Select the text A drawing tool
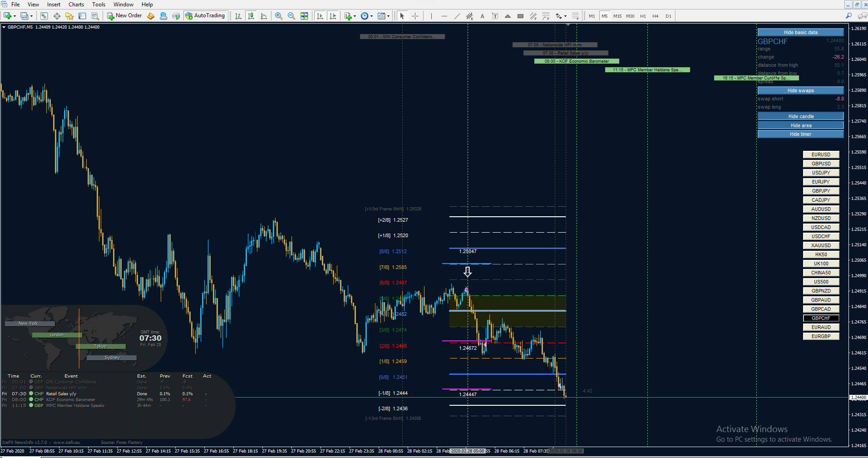The height and width of the screenshot is (458, 868). click(x=482, y=16)
